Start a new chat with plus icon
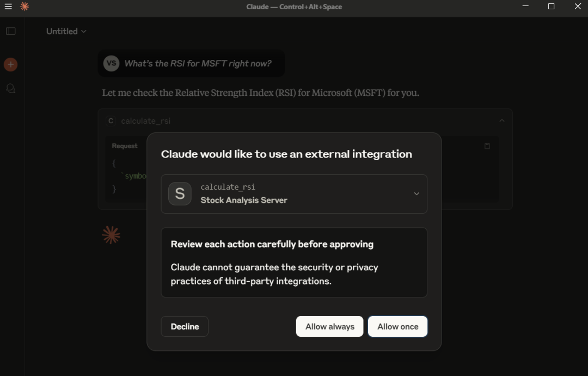The height and width of the screenshot is (376, 588). (10, 64)
